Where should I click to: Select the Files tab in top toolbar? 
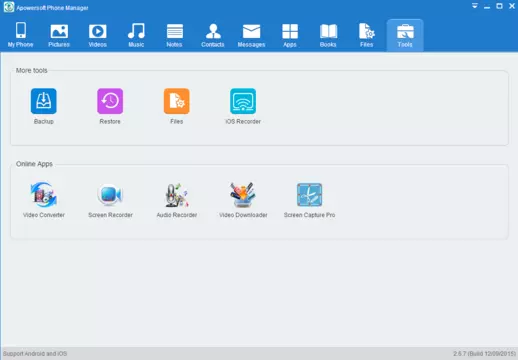point(366,35)
